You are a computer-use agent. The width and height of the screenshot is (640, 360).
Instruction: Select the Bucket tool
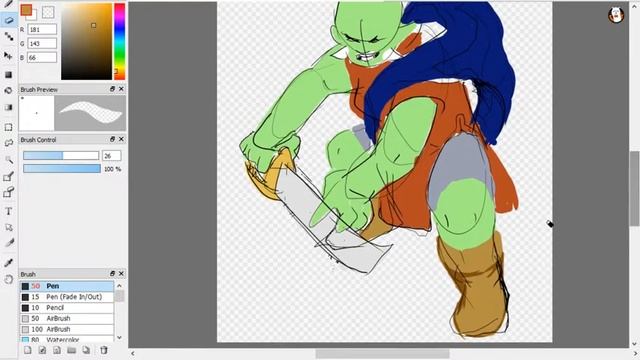9,91
